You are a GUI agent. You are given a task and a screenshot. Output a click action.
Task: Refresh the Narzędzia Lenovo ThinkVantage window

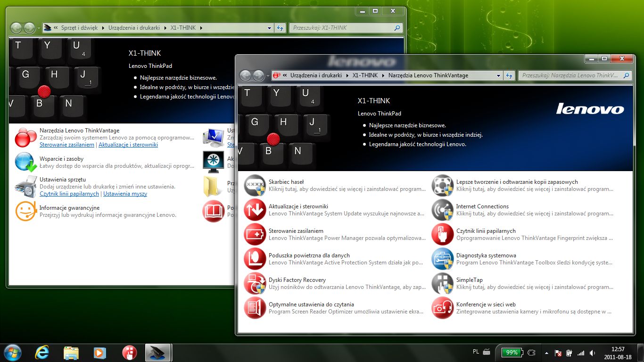[x=509, y=75]
